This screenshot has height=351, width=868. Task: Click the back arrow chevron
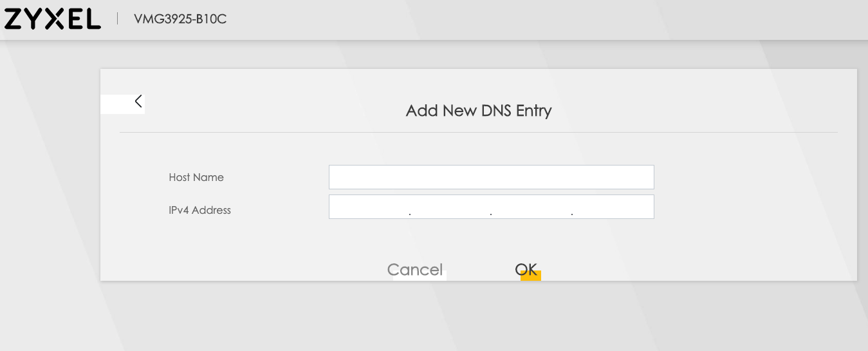pyautogui.click(x=138, y=101)
